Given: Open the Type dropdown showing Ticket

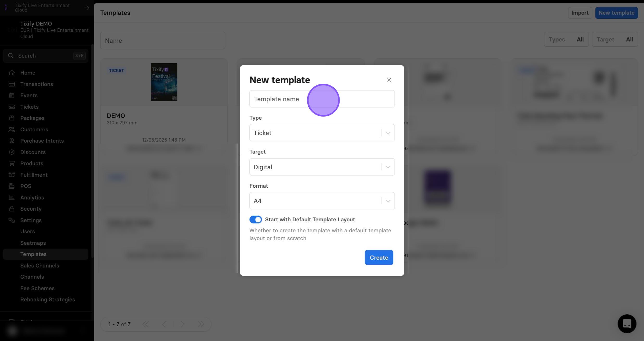Looking at the screenshot, I should pyautogui.click(x=322, y=133).
